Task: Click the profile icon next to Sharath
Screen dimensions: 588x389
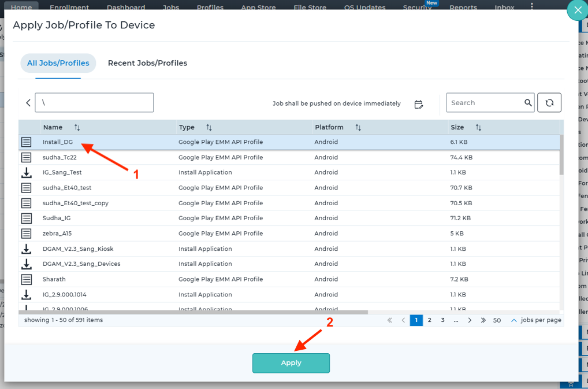Action: tap(27, 279)
